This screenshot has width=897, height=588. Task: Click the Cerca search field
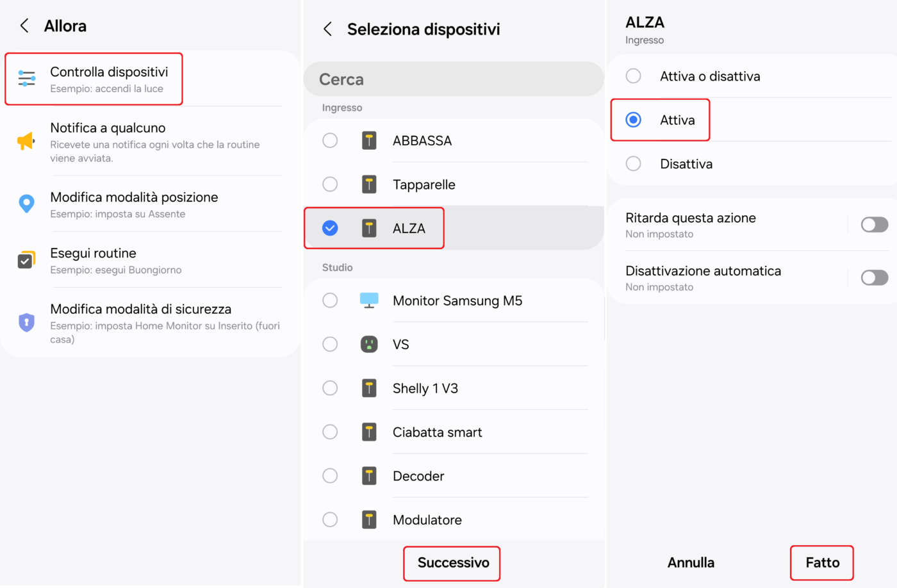click(x=453, y=79)
